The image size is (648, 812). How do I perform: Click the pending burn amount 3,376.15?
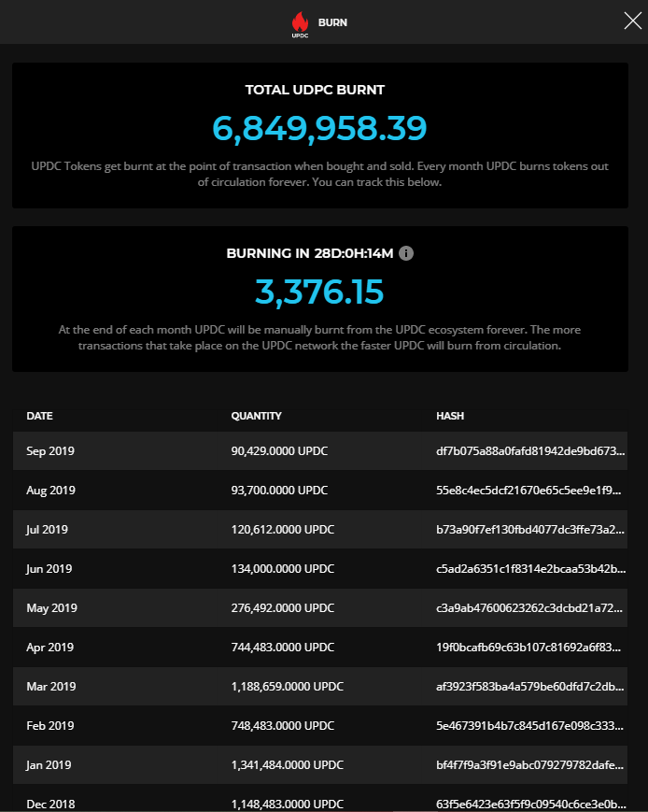(x=319, y=292)
